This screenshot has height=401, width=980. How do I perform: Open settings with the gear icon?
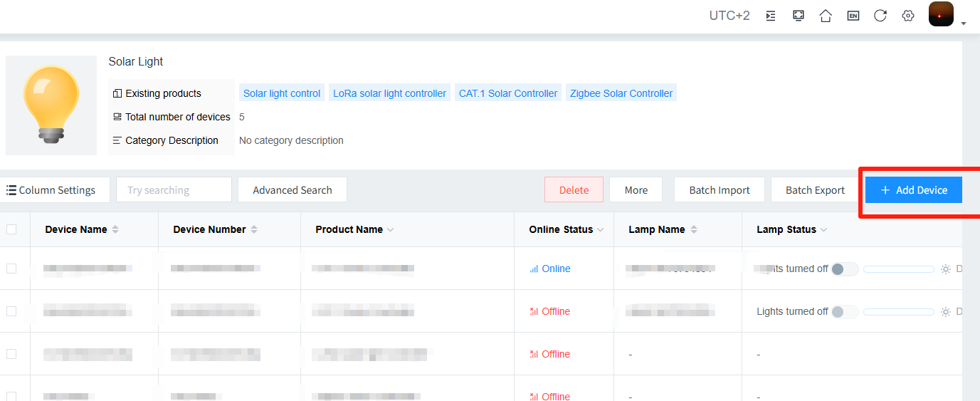[908, 16]
